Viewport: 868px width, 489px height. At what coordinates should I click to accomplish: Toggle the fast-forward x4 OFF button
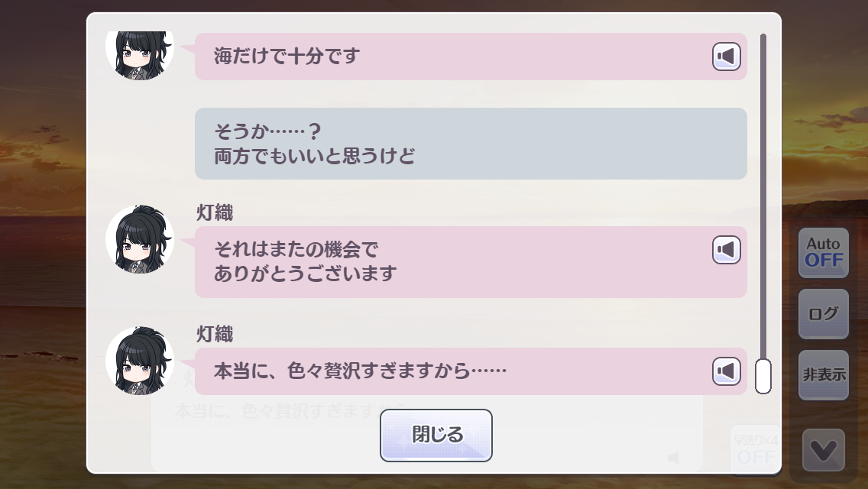click(755, 449)
